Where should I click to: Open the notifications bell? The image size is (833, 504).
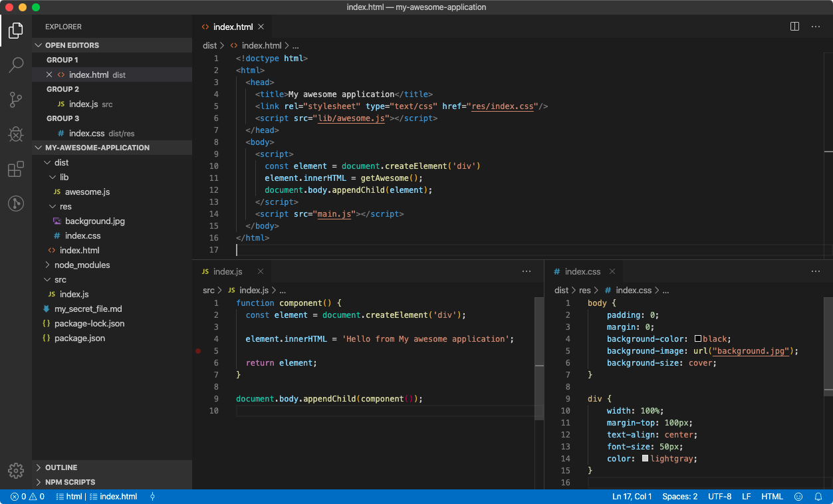818,496
